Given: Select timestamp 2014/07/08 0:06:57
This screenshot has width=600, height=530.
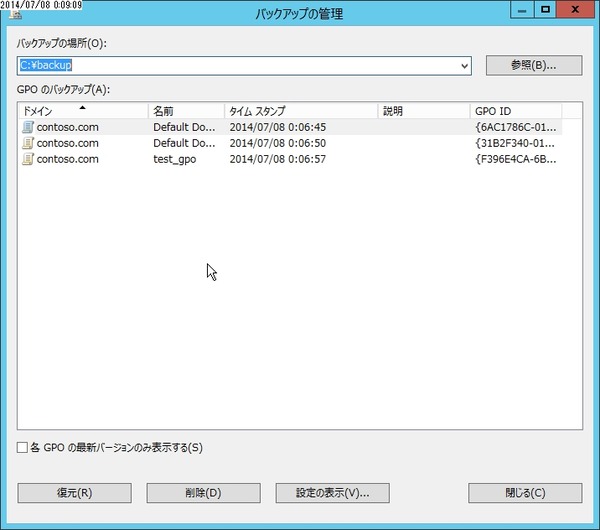Looking at the screenshot, I should 278,159.
